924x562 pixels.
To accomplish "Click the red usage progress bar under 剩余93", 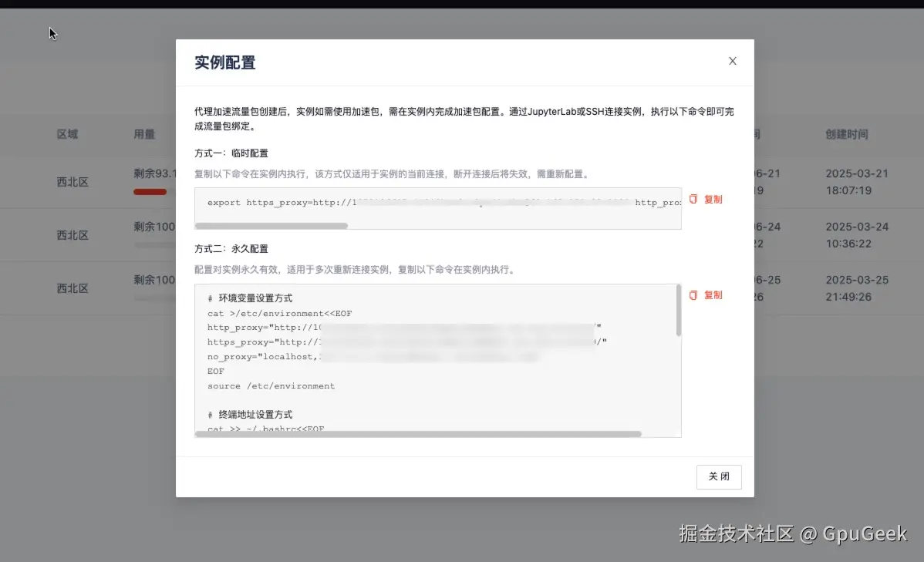I will (150, 191).
